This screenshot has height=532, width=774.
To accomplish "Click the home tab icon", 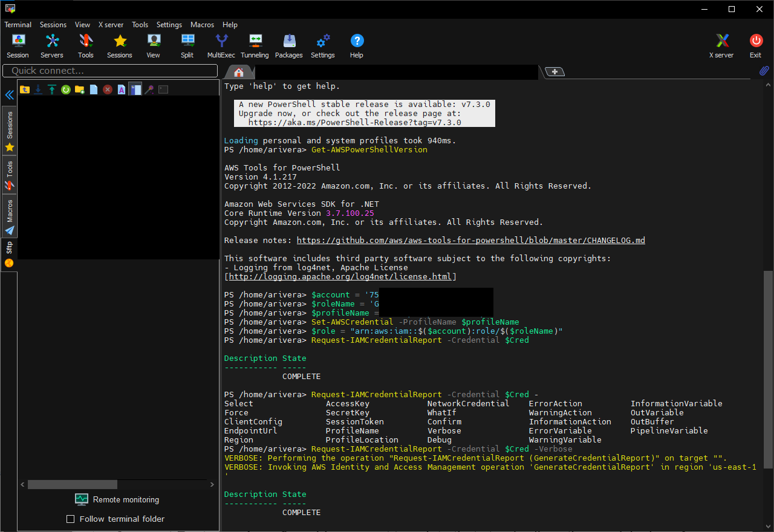I will (239, 73).
